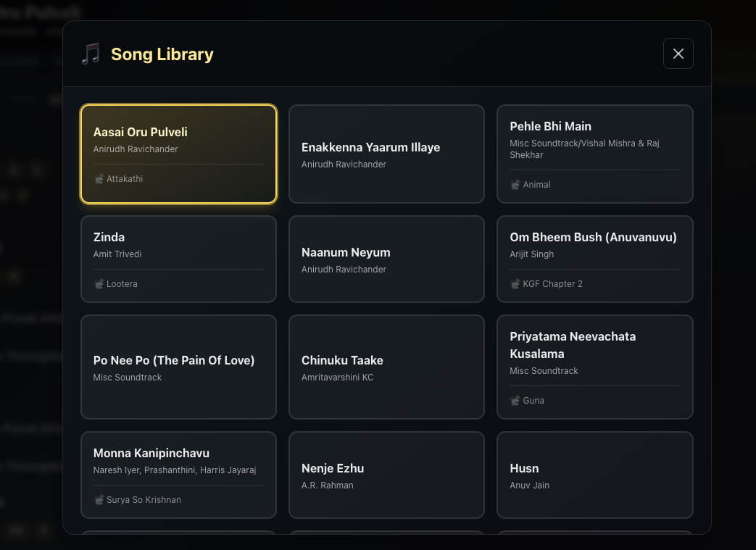Click the note icon on the KGF Chapter 2 tag
The width and height of the screenshot is (756, 550).
point(515,284)
